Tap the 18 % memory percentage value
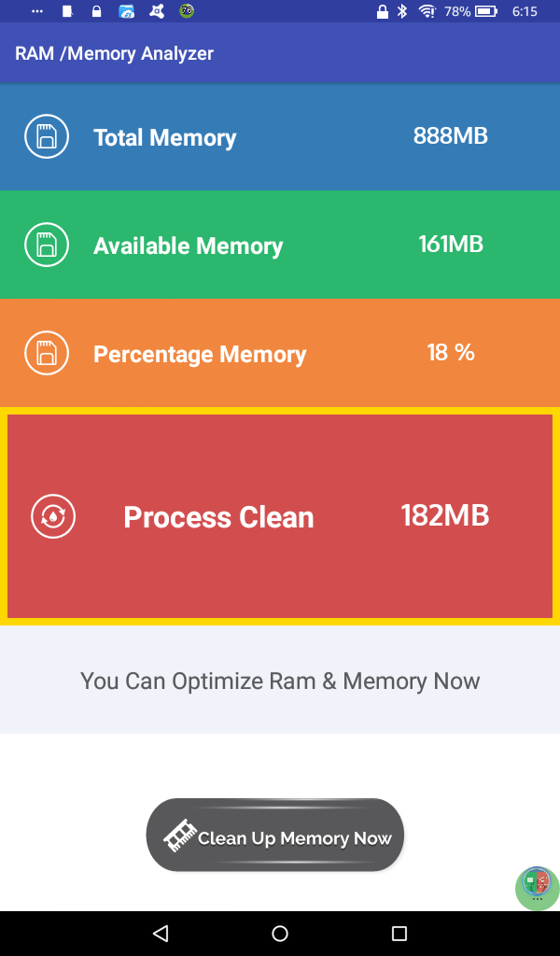This screenshot has height=956, width=560. (451, 352)
